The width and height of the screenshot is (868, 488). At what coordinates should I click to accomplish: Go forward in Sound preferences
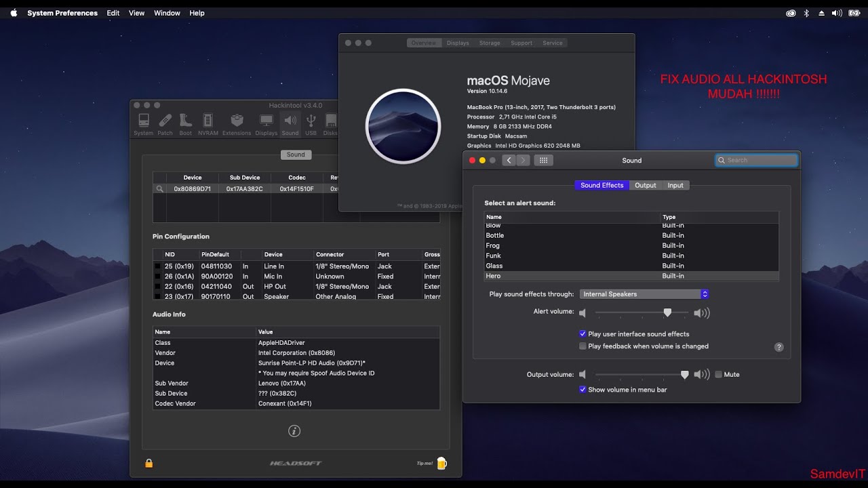point(523,161)
